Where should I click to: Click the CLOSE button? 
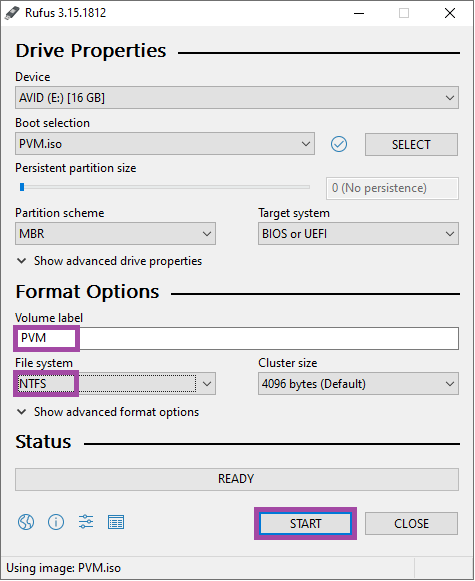coord(411,524)
